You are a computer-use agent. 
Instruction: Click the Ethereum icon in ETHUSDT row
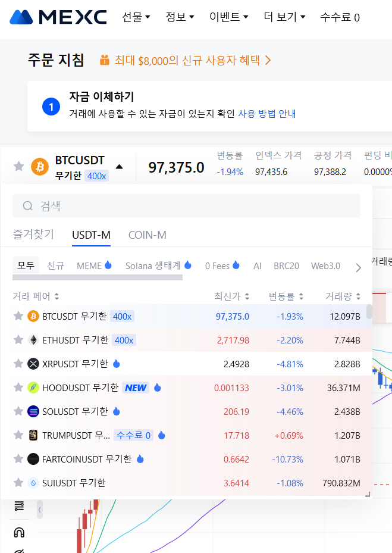[33, 340]
